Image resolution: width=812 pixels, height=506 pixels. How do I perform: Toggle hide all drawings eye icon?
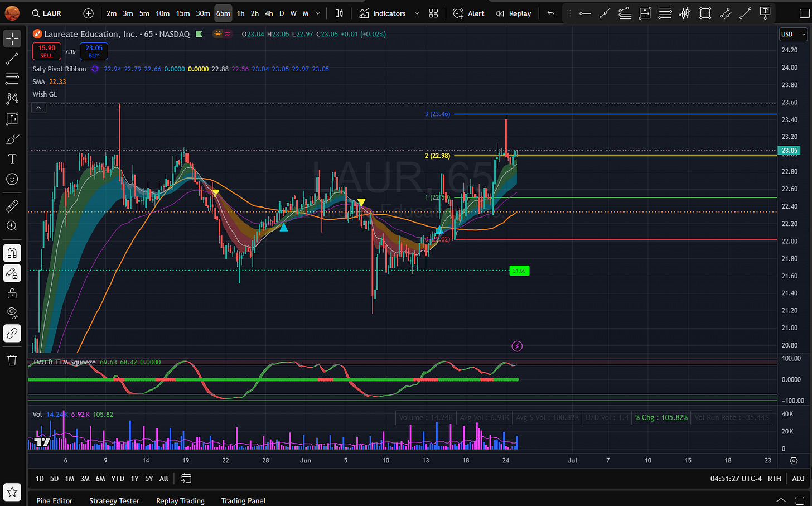pyautogui.click(x=12, y=313)
